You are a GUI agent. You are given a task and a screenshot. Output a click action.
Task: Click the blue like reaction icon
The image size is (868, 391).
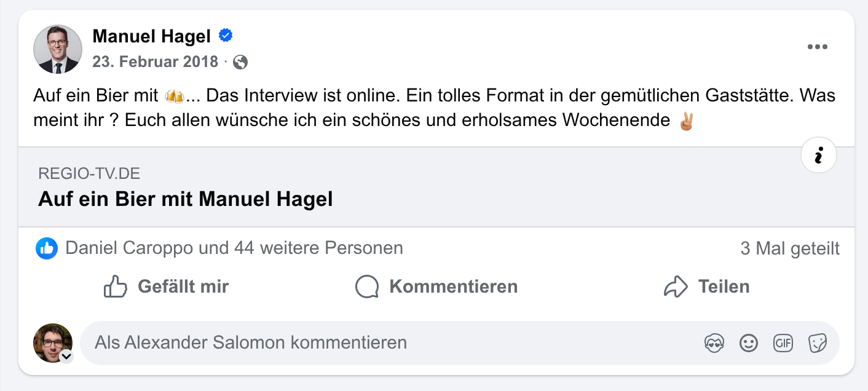pyautogui.click(x=47, y=248)
